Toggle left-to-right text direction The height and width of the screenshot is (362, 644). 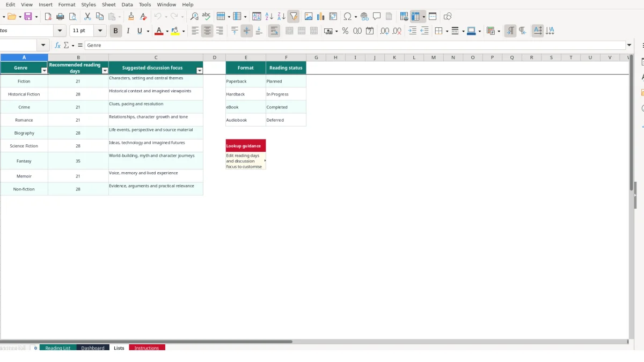pyautogui.click(x=510, y=31)
